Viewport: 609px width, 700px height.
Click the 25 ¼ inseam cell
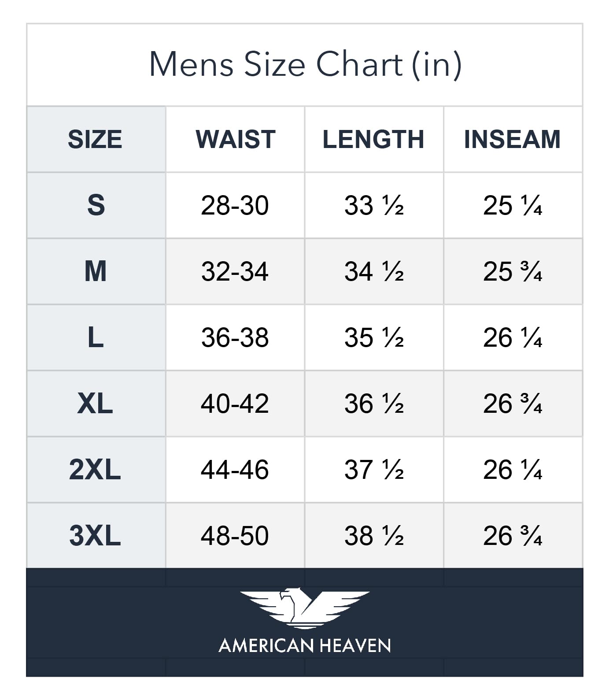pyautogui.click(x=513, y=205)
